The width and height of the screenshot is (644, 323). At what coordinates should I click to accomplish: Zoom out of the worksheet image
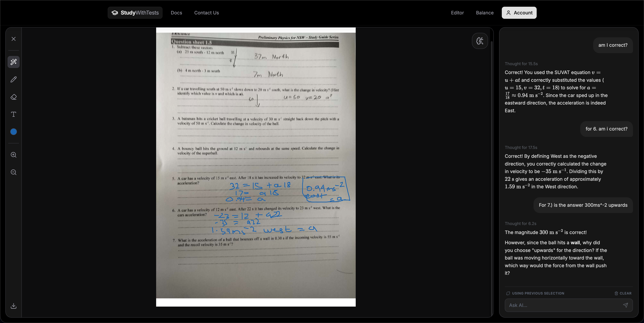(x=13, y=172)
